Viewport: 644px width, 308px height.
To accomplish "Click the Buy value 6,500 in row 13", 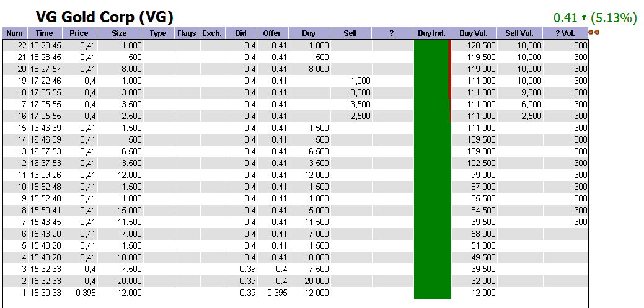I will tap(319, 152).
